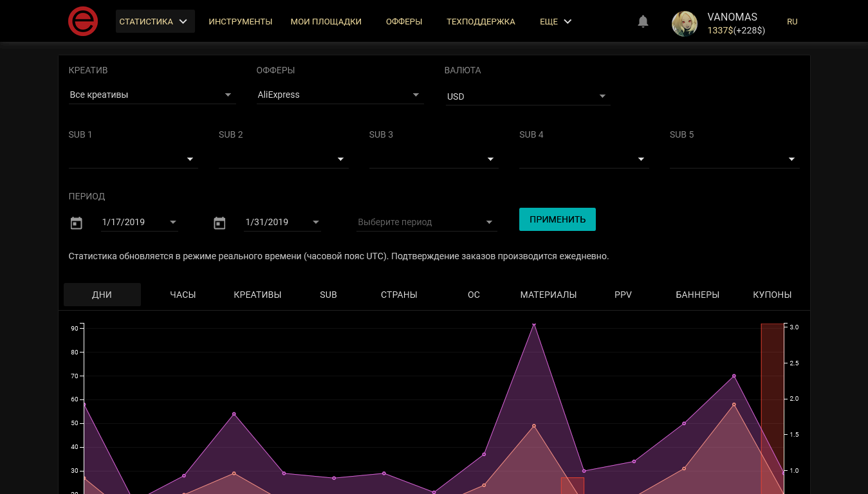Screen dimensions: 868x494
Task: Open calendar for the 1/17/2019 start date
Action: click(76, 223)
